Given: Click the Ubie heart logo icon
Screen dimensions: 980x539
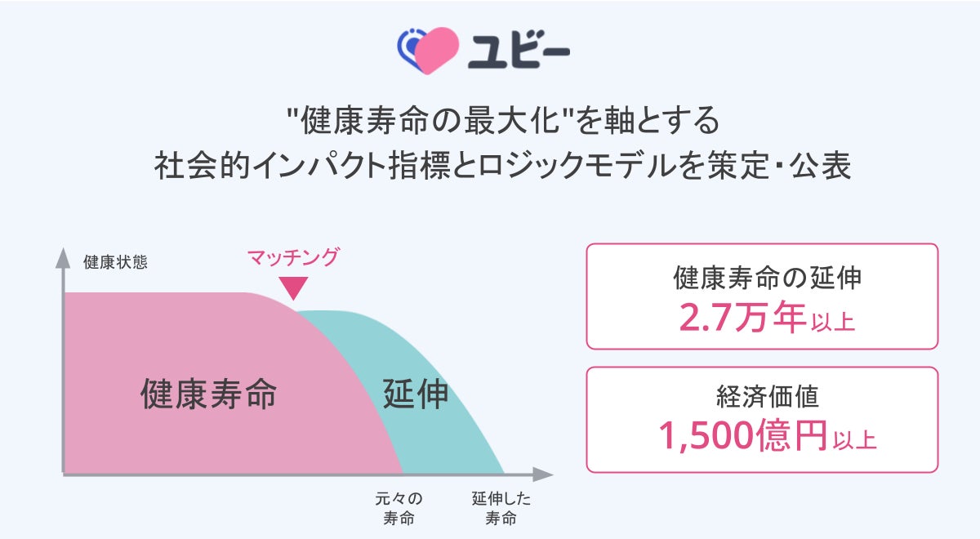Looking at the screenshot, I should click(x=430, y=50).
